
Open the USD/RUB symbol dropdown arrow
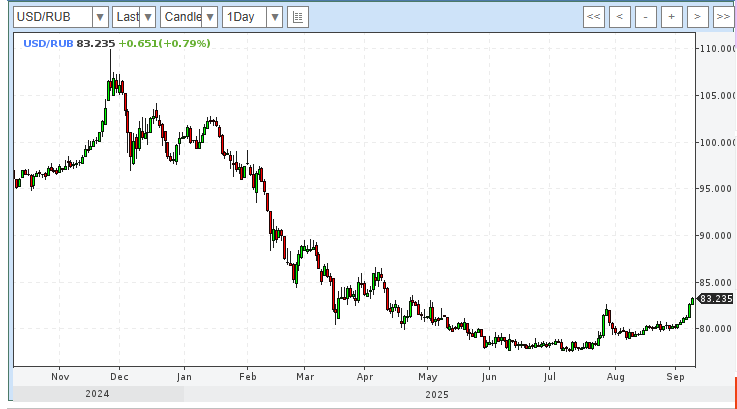100,17
